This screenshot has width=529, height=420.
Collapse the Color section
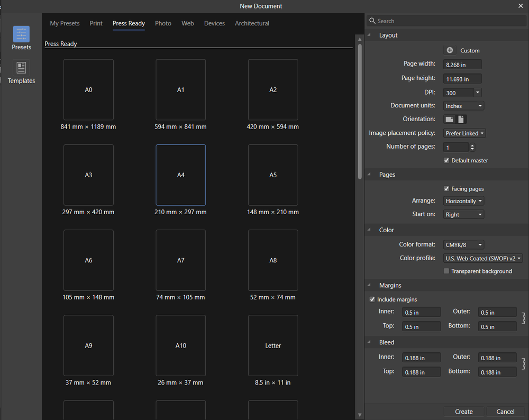369,230
